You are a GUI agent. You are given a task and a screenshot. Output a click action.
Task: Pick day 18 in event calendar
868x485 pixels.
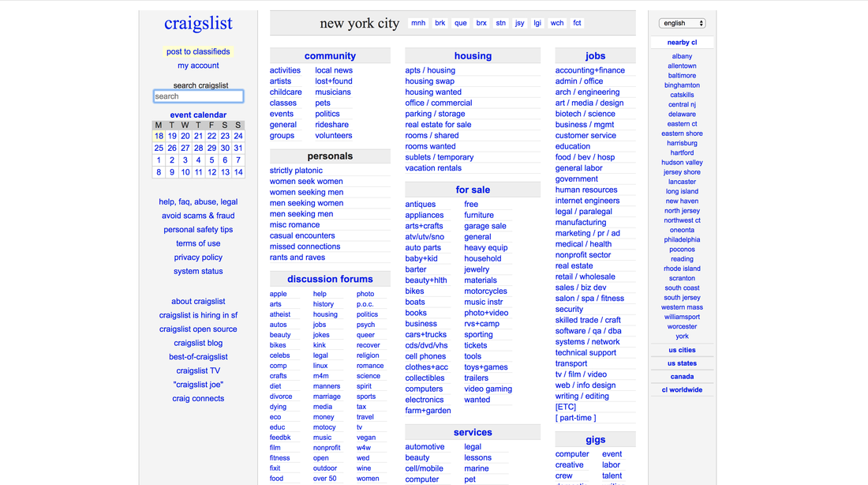pos(159,136)
